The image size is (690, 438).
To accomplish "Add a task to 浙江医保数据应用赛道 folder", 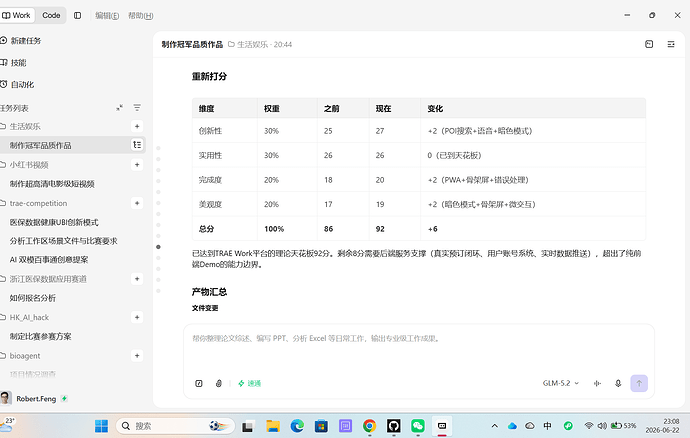I will coord(137,279).
